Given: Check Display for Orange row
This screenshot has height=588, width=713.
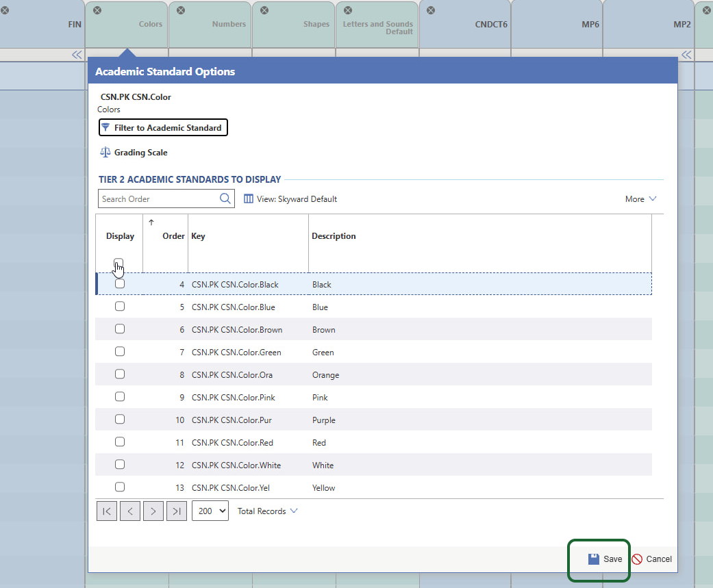Looking at the screenshot, I should pyautogui.click(x=120, y=374).
